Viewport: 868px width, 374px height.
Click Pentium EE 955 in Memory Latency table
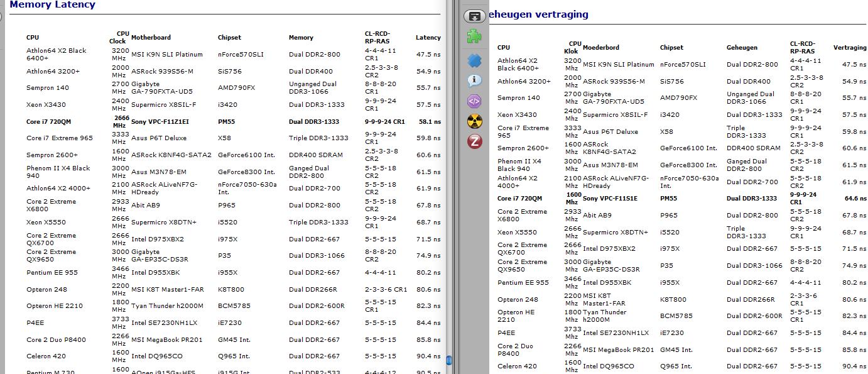tap(52, 273)
